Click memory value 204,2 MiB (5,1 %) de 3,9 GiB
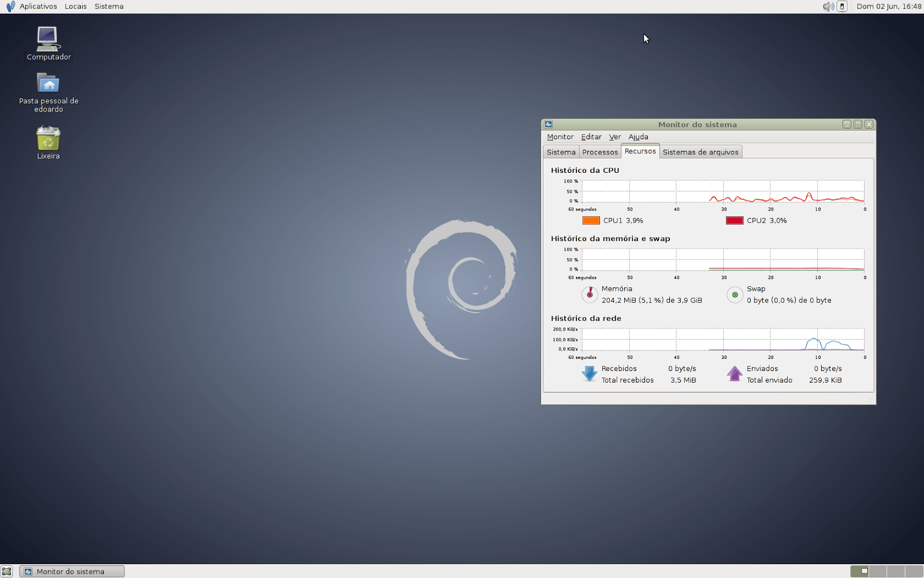 coord(652,301)
